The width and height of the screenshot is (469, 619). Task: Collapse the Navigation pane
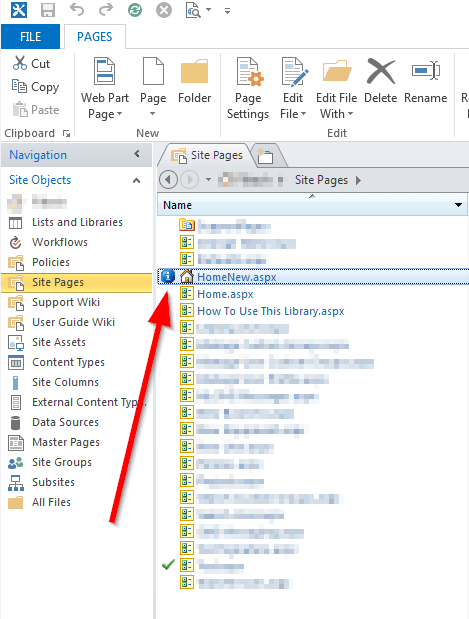[137, 154]
